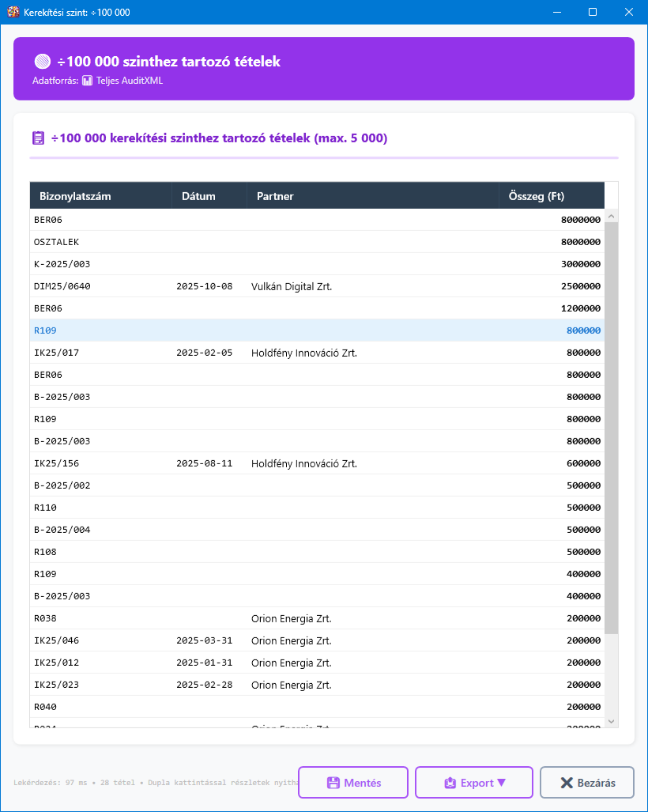Viewport: 648px width, 812px height.
Task: Click the striped circle icon in purple header
Action: click(43, 62)
